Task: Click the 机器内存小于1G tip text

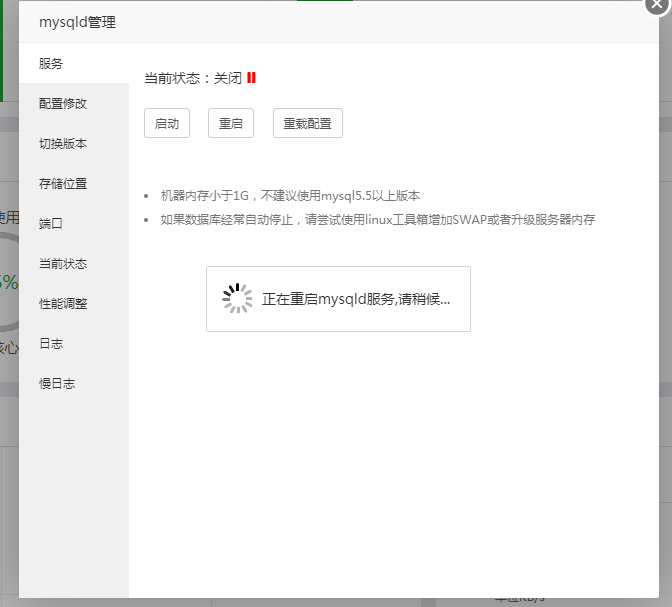Action: click(x=290, y=196)
